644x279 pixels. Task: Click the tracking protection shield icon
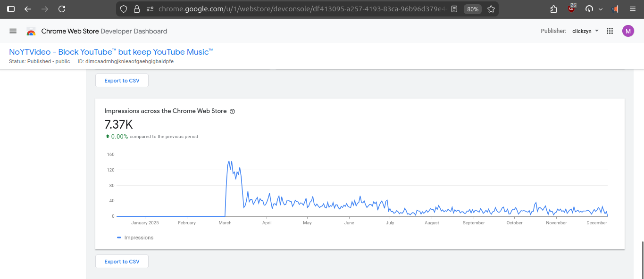tap(124, 9)
